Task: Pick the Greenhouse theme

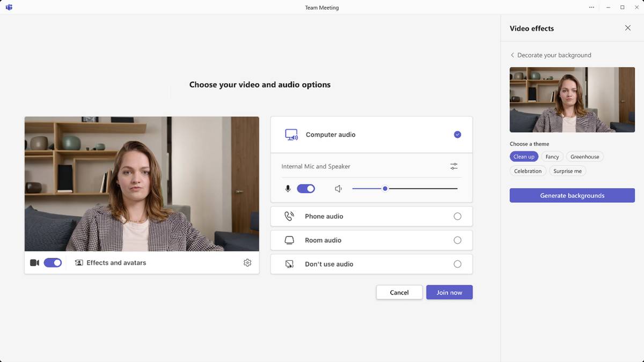Action: coord(584,157)
